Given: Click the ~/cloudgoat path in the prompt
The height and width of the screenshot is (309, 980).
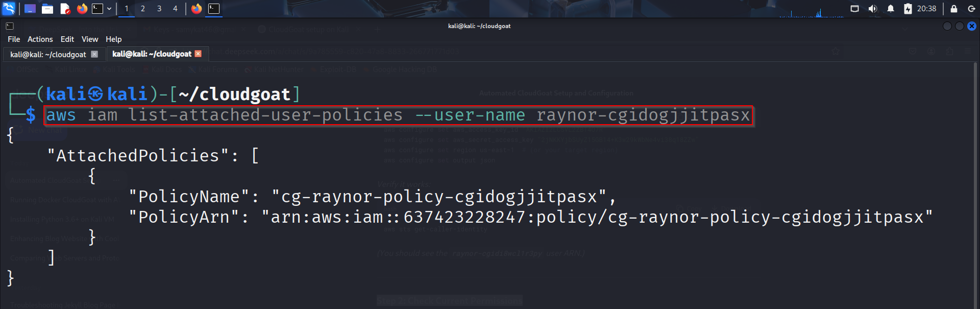Looking at the screenshot, I should click(x=234, y=94).
